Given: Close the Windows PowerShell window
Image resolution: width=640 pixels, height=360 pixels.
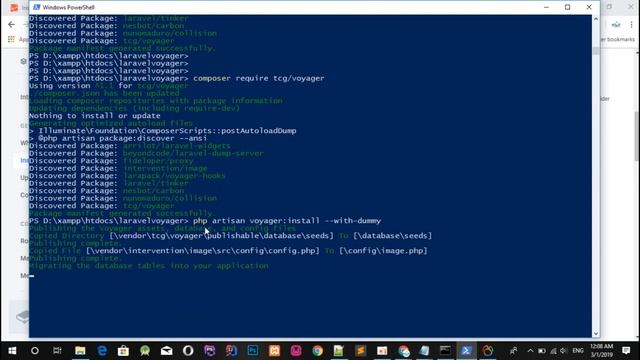Looking at the screenshot, I should click(589, 7).
